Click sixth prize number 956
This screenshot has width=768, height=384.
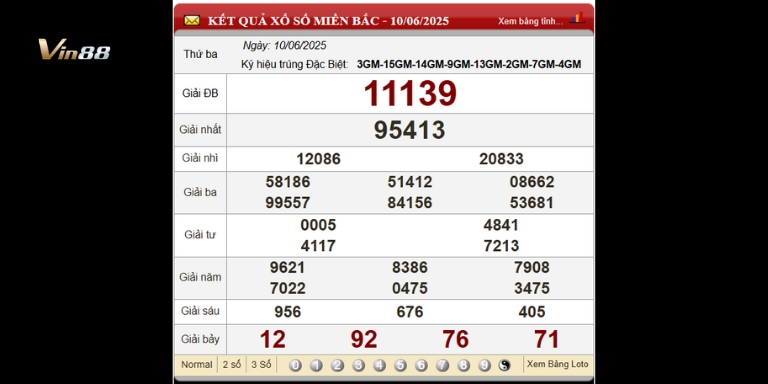pyautogui.click(x=288, y=312)
